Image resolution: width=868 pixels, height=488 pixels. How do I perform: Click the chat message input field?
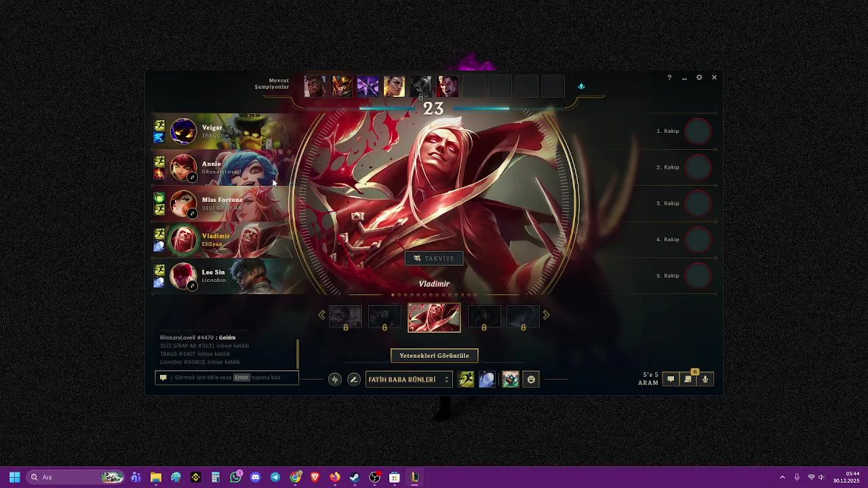[226, 378]
